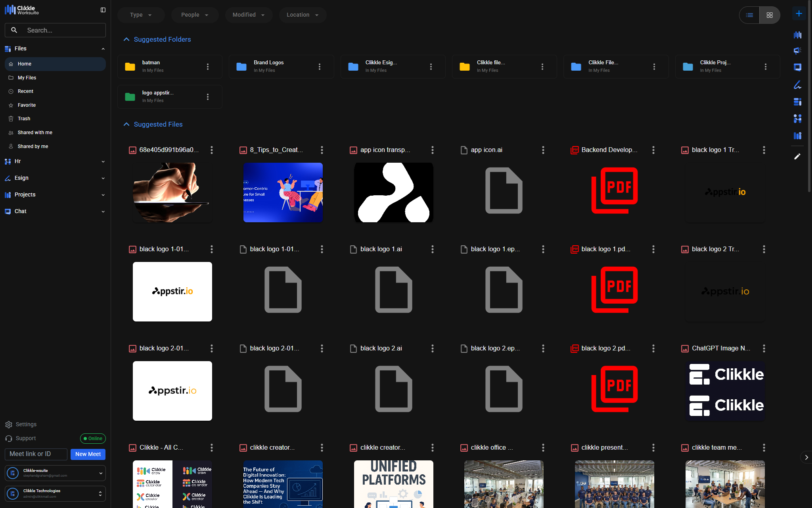
Task: Click the blue plus add button
Action: coord(799,14)
